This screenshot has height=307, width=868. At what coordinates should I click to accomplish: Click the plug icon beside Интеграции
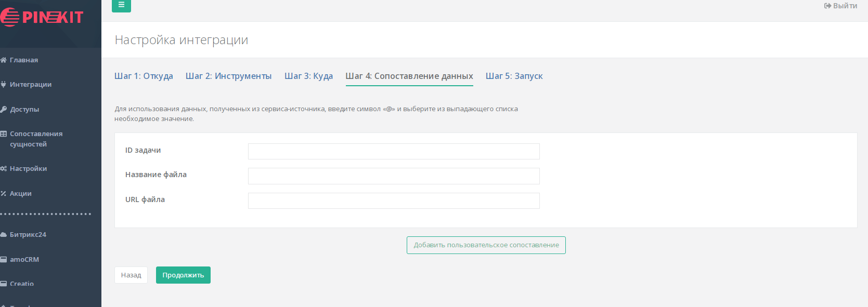pyautogui.click(x=4, y=85)
